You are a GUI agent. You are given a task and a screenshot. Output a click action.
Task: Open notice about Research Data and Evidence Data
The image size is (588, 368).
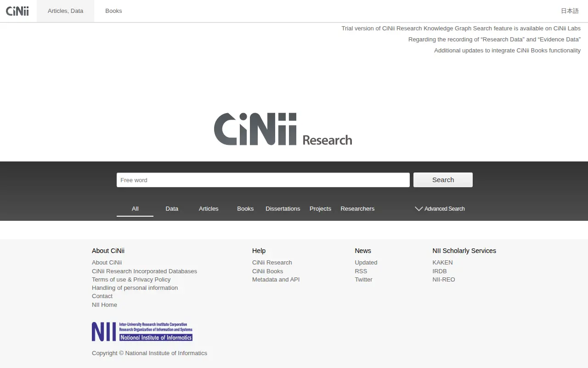coord(494,40)
